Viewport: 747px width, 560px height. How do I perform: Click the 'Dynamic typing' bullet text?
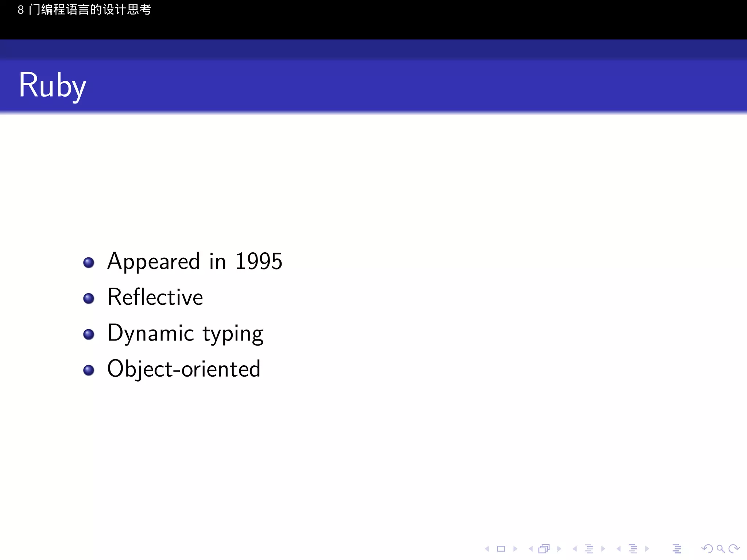(185, 333)
